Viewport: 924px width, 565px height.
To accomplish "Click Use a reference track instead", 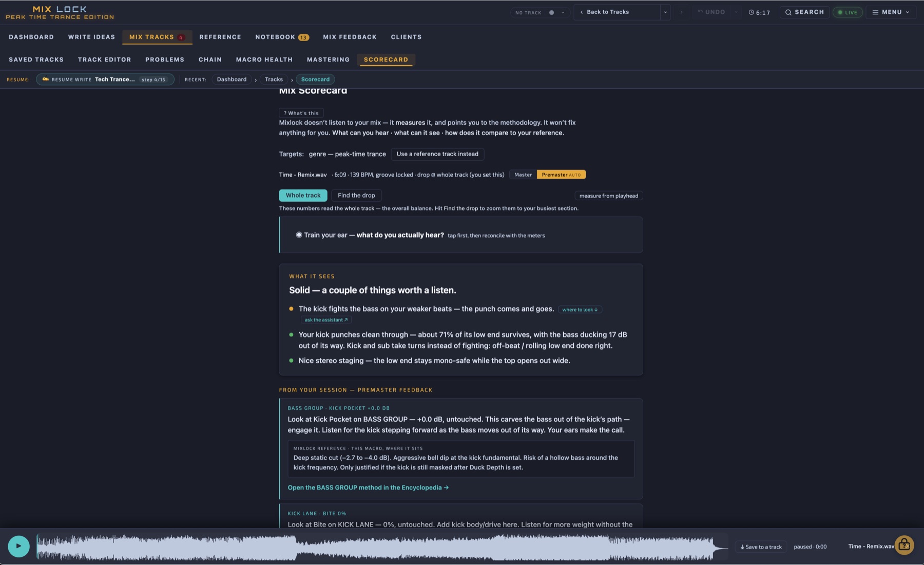I will (437, 154).
